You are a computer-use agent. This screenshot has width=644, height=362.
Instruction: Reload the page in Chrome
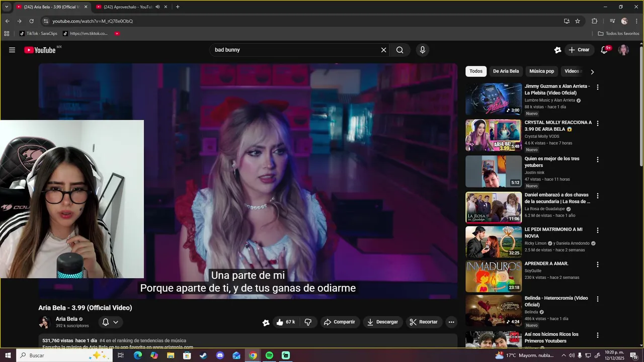[31, 21]
